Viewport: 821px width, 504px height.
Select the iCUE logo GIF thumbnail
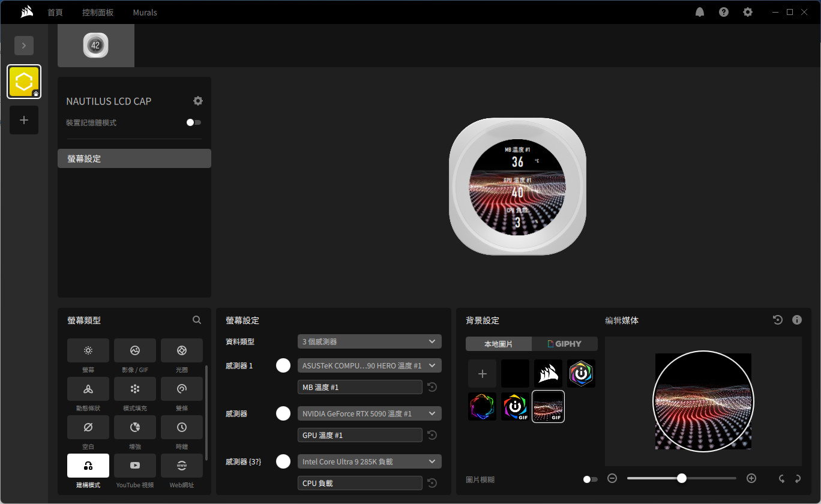(516, 406)
